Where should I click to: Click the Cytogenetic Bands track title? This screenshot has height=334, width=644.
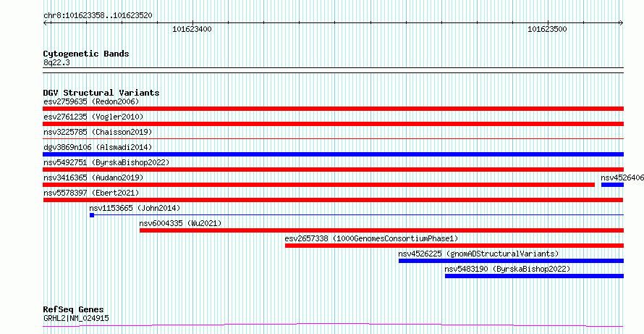[x=86, y=54]
